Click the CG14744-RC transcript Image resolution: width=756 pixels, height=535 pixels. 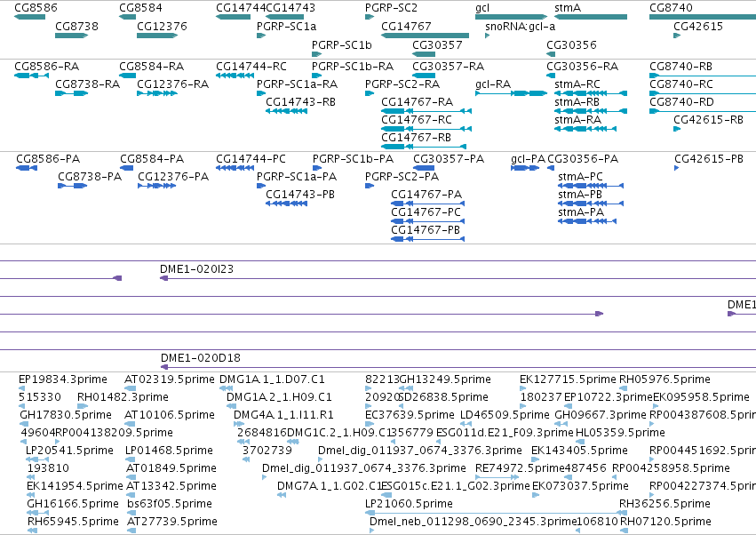point(235,76)
